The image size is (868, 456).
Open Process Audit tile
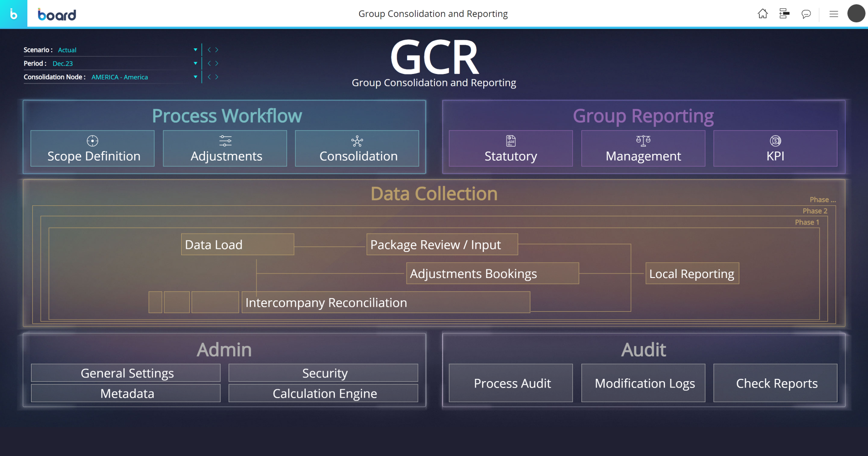[x=511, y=383]
